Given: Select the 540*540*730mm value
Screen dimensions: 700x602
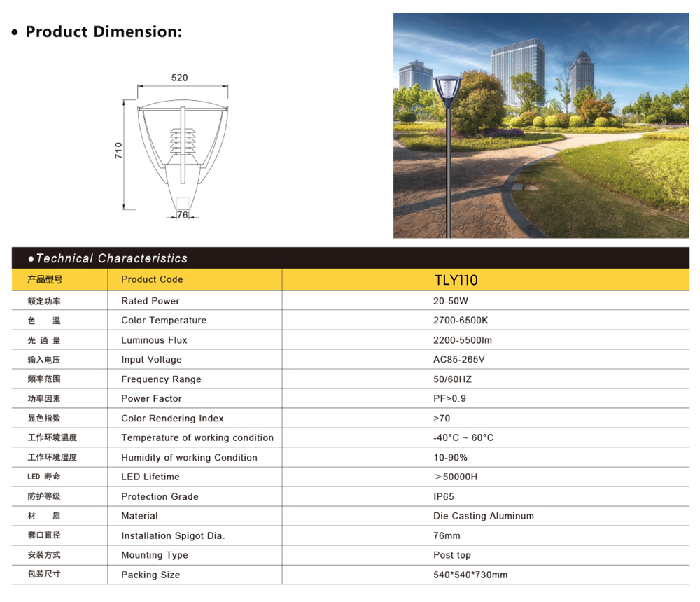Looking at the screenshot, I should coord(470,575).
